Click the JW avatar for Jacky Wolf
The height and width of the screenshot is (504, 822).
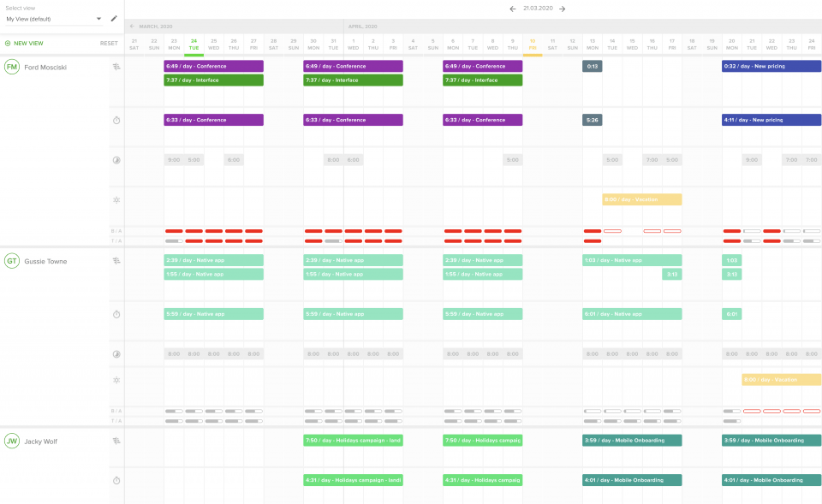[12, 442]
